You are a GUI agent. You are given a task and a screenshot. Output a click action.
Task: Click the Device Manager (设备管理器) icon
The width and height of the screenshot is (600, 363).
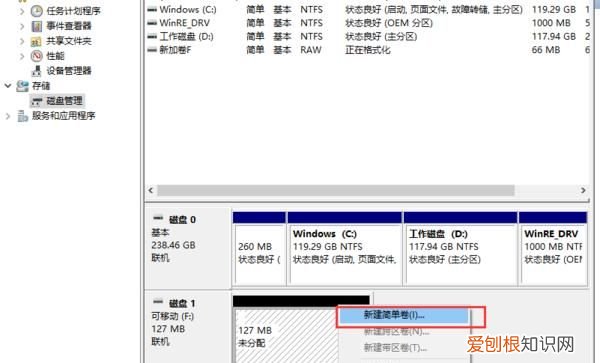(x=37, y=71)
